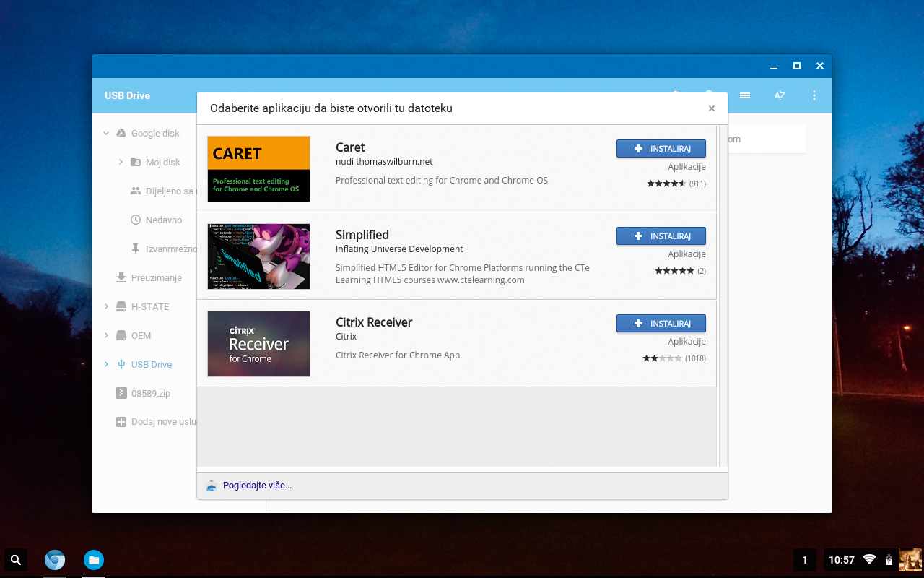This screenshot has width=924, height=578.
Task: Click the Dodaj nove usluge plus icon
Action: [x=121, y=421]
